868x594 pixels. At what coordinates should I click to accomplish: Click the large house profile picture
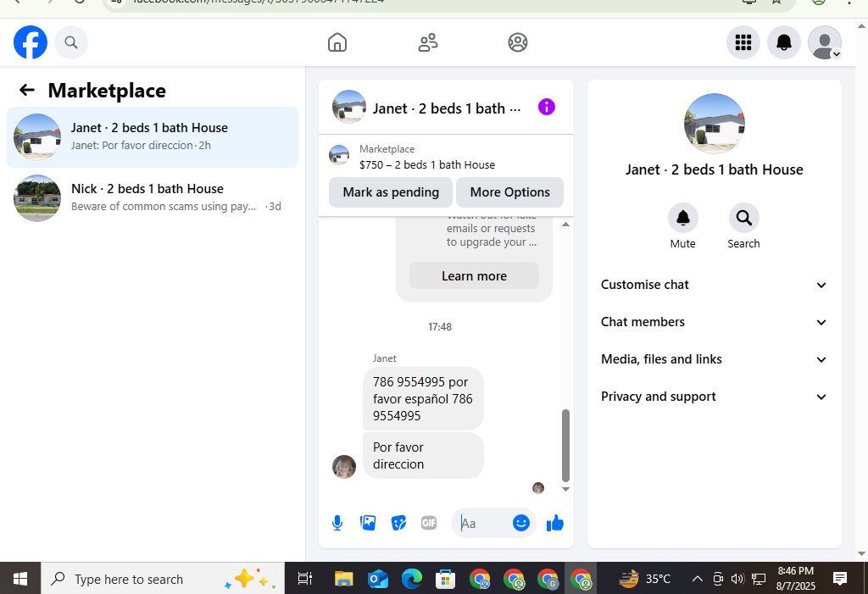pos(714,124)
